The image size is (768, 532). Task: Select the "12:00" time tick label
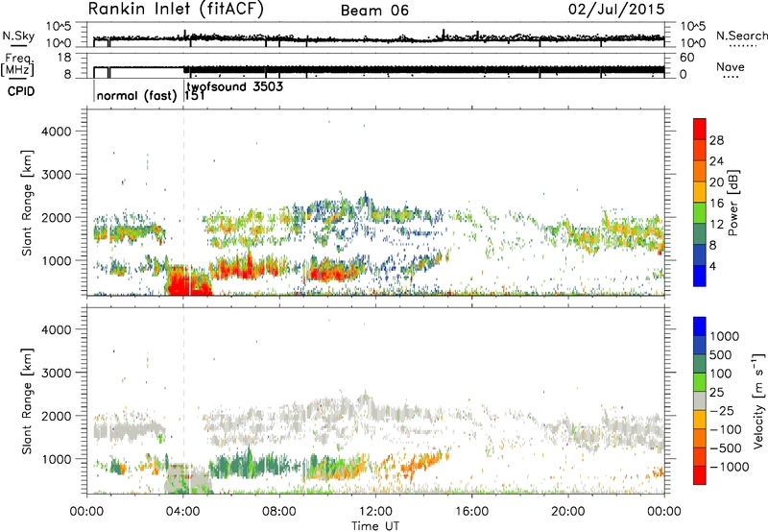[x=375, y=512]
